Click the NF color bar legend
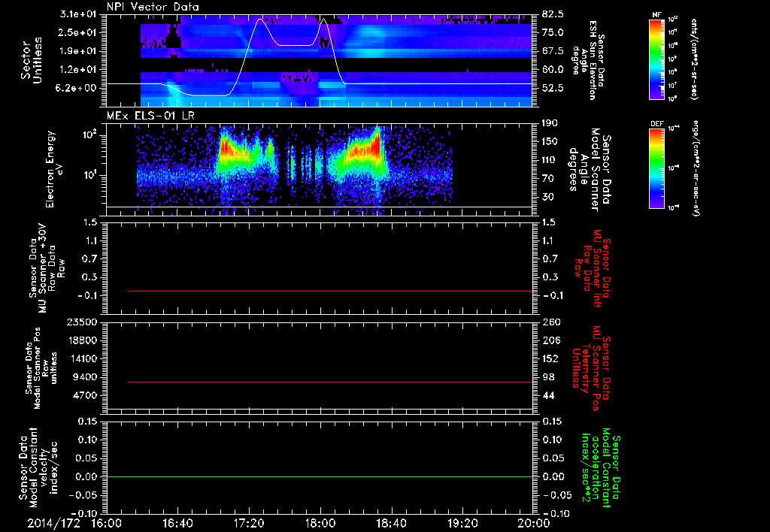The height and width of the screenshot is (532, 770). click(x=656, y=59)
